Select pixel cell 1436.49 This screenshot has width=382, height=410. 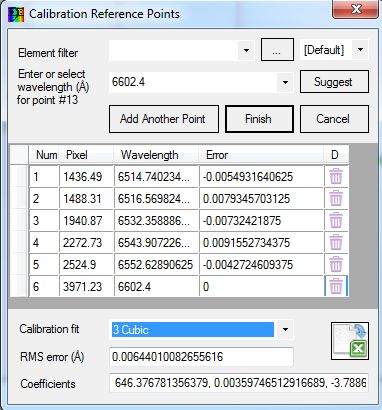[87, 177]
